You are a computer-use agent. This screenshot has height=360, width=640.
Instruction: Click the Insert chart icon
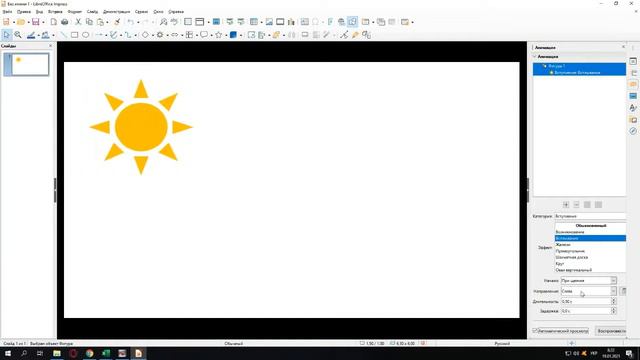[291, 22]
